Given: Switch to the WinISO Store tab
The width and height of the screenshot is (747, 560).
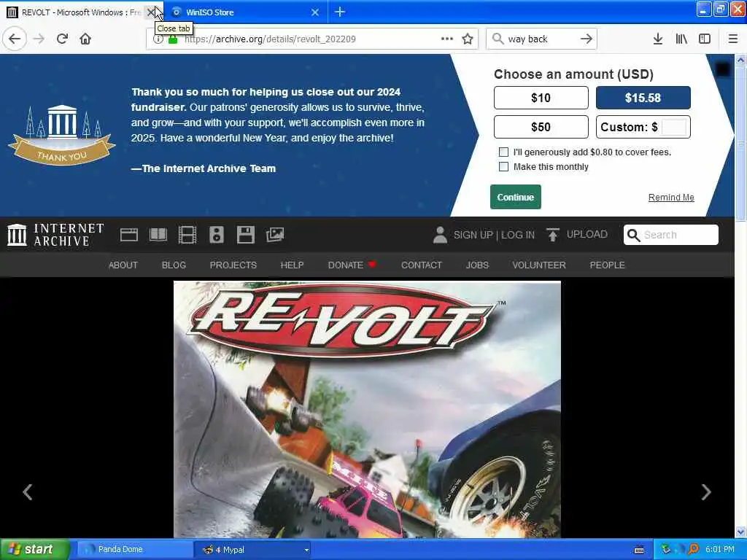Looking at the screenshot, I should (239, 12).
